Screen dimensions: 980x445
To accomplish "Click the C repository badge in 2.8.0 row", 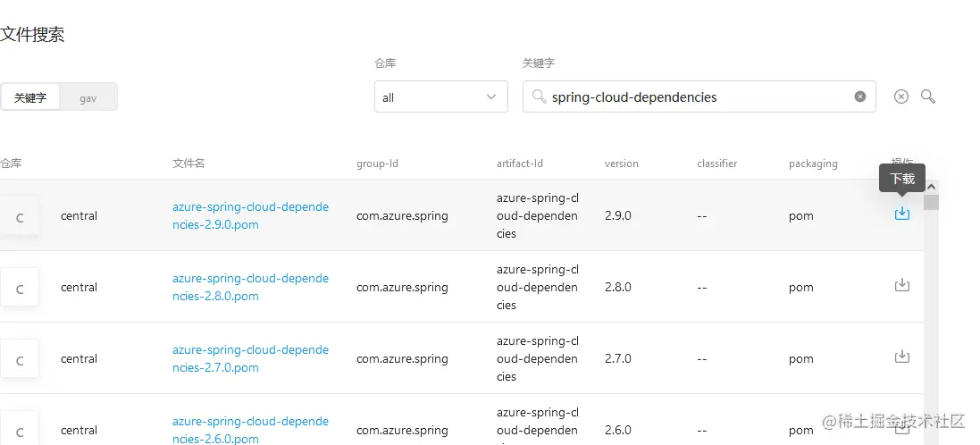I will point(20,288).
